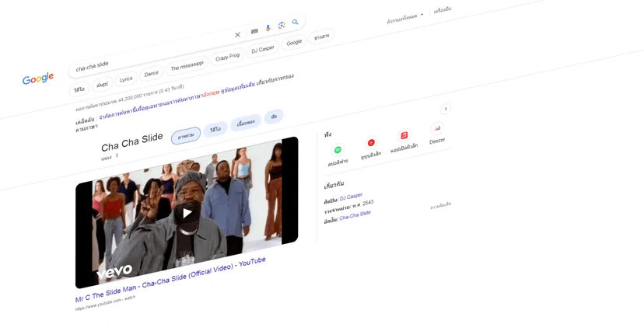Open Deezer listening option
The width and height of the screenshot is (644, 324).
[x=437, y=132]
